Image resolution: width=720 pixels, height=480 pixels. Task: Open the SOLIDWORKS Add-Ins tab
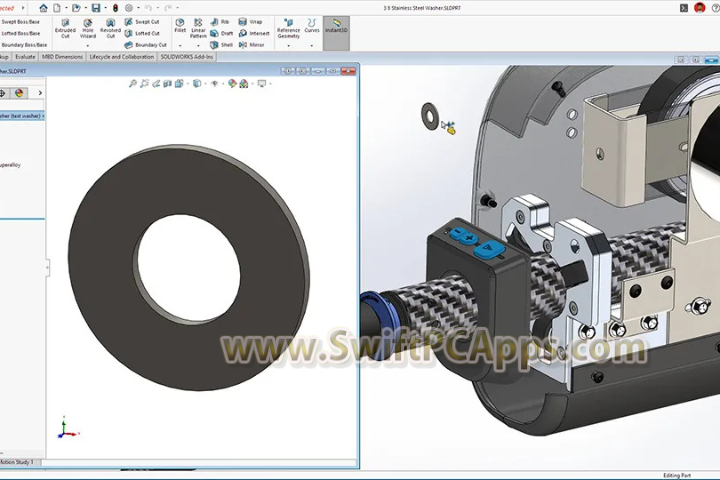pos(187,57)
